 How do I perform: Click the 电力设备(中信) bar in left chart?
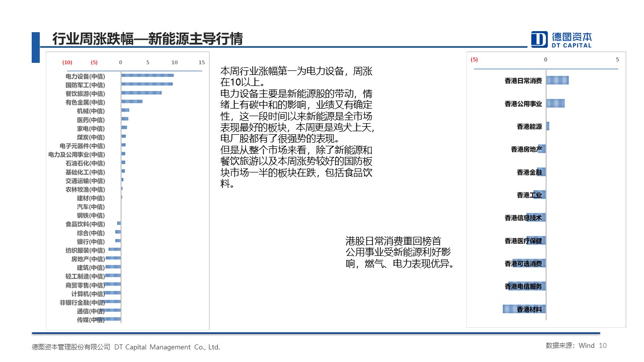[147, 75]
